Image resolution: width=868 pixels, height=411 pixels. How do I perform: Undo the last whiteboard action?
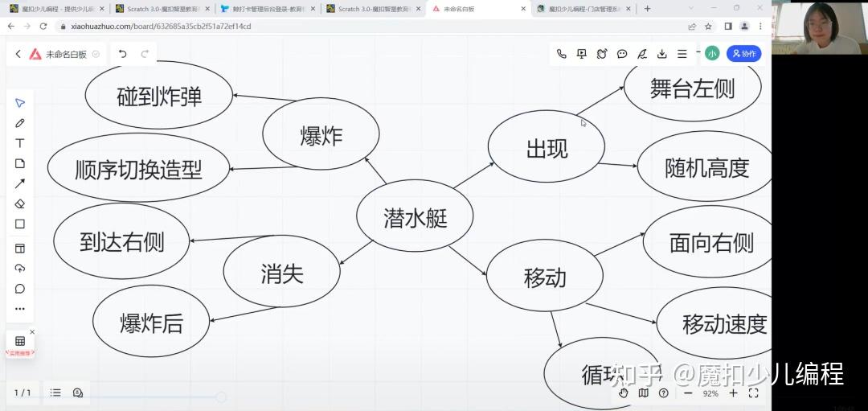tap(123, 54)
